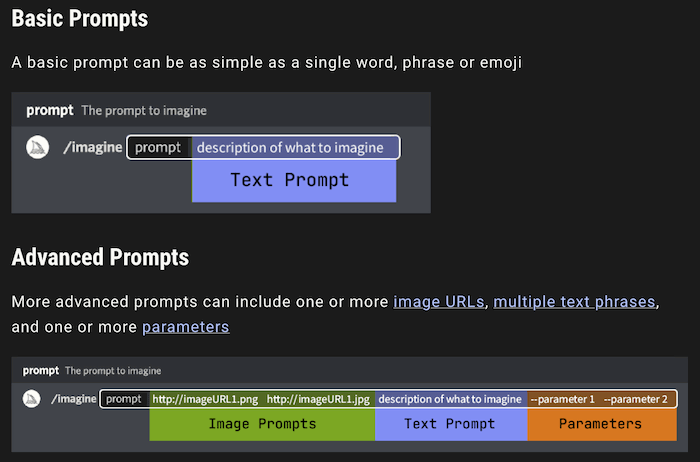Click the /imagine command in Basic Prompts
Viewport: 700px width, 462px height.
point(93,148)
